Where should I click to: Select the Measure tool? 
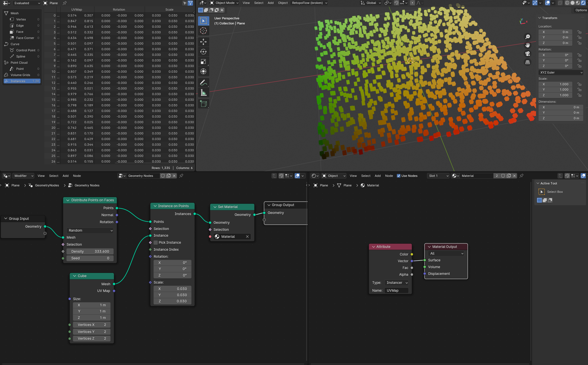[x=203, y=93]
